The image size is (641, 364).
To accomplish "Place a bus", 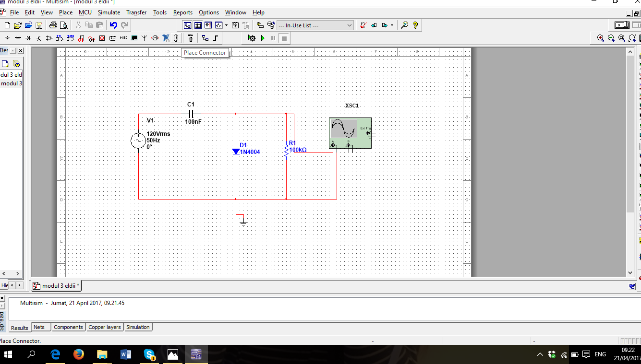I will coord(216,38).
